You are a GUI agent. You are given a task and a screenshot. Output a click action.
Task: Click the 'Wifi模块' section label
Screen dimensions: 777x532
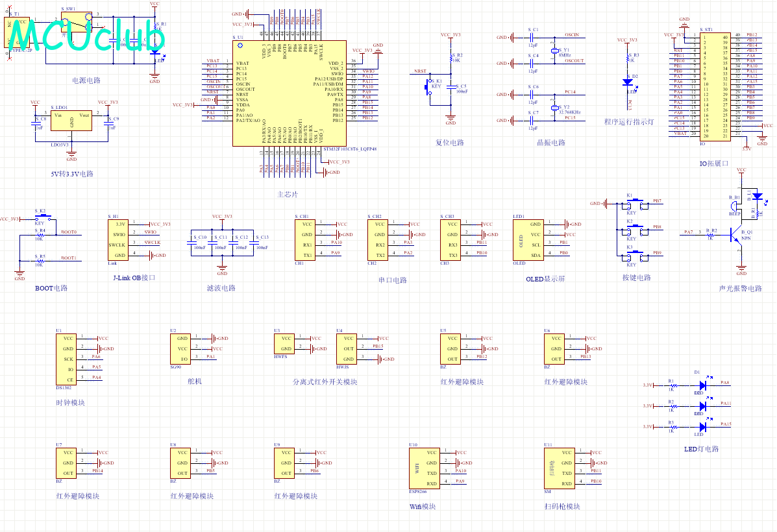point(423,507)
